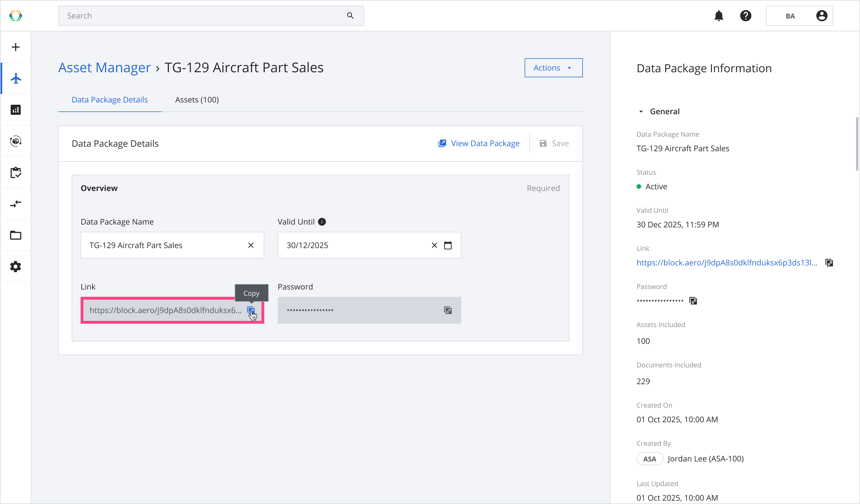
Task: Clear the Data Package Name field
Action: pos(251,245)
